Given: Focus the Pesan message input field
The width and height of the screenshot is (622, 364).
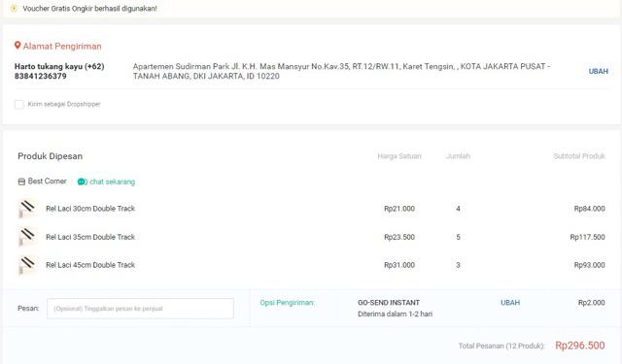Looking at the screenshot, I should coord(140,309).
